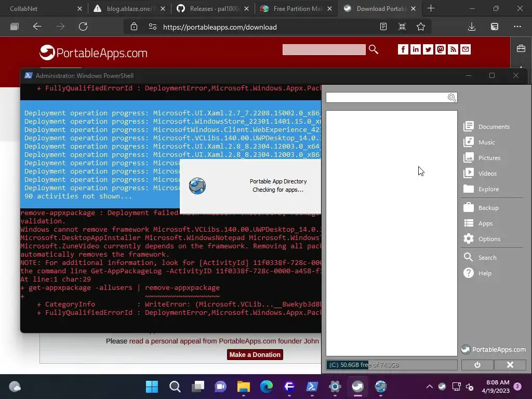The width and height of the screenshot is (532, 399).
Task: Open Task View on taskbar
Action: coord(198,387)
